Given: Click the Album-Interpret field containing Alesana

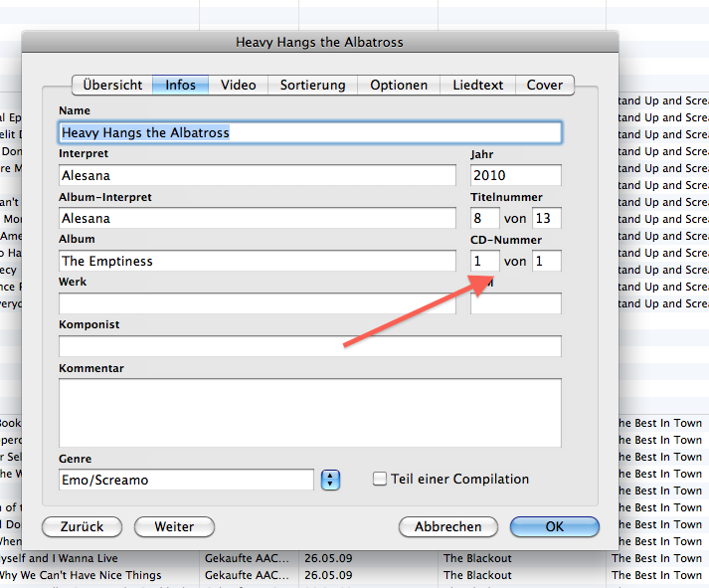Looking at the screenshot, I should (258, 218).
